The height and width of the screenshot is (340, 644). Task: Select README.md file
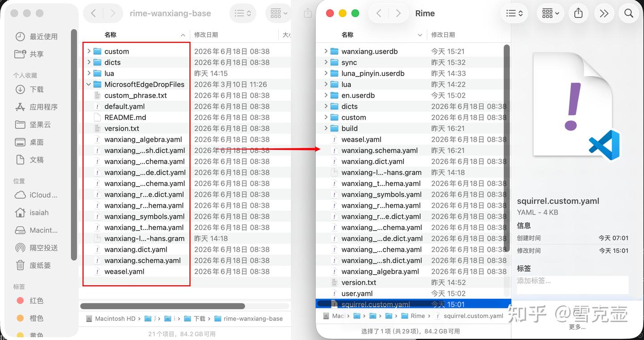tap(125, 117)
